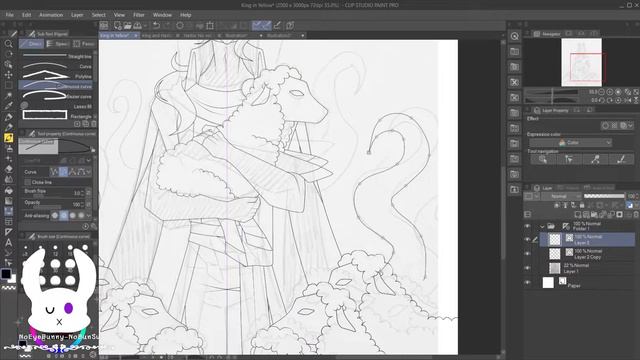Select the highlighted yellow Figure tool
Viewport: 640px width, 360px height.
tap(8, 138)
